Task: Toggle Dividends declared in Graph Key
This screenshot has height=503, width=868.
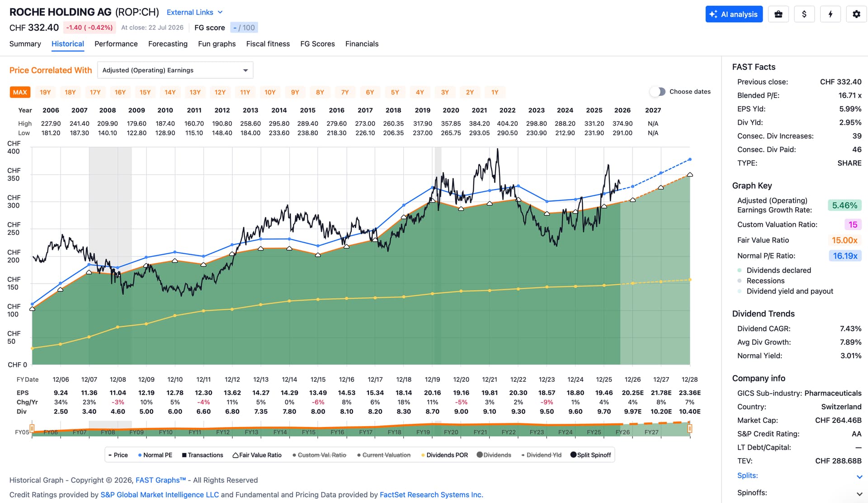Action: [x=774, y=270]
